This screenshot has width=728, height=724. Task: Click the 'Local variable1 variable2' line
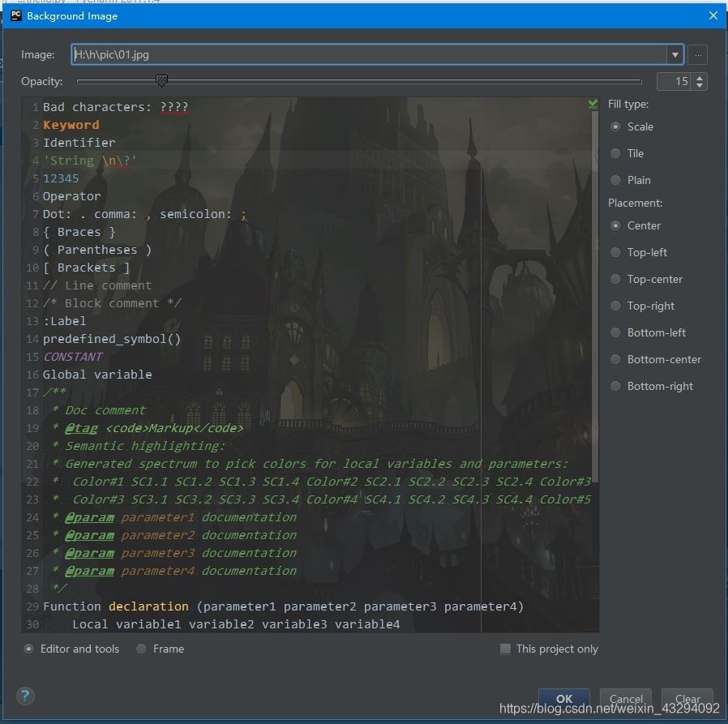[236, 624]
